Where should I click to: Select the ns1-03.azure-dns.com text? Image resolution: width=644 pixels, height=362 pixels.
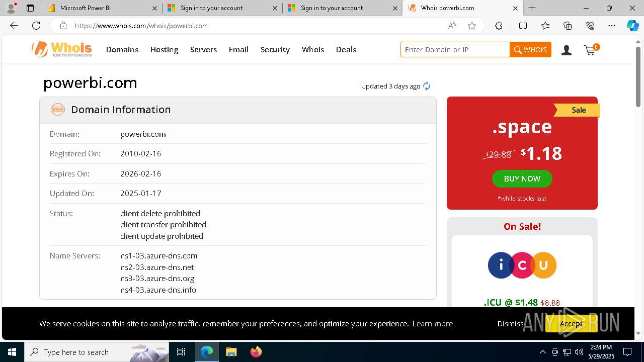(159, 256)
